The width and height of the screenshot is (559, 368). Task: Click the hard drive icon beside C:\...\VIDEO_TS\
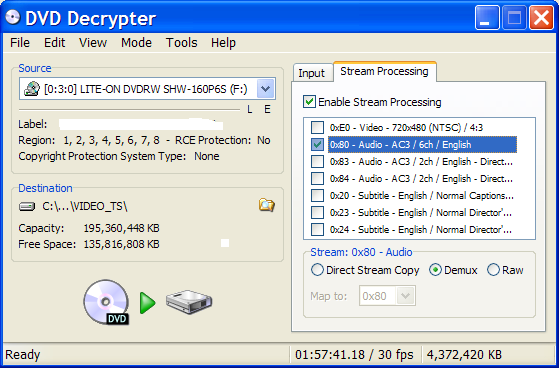coord(27,206)
